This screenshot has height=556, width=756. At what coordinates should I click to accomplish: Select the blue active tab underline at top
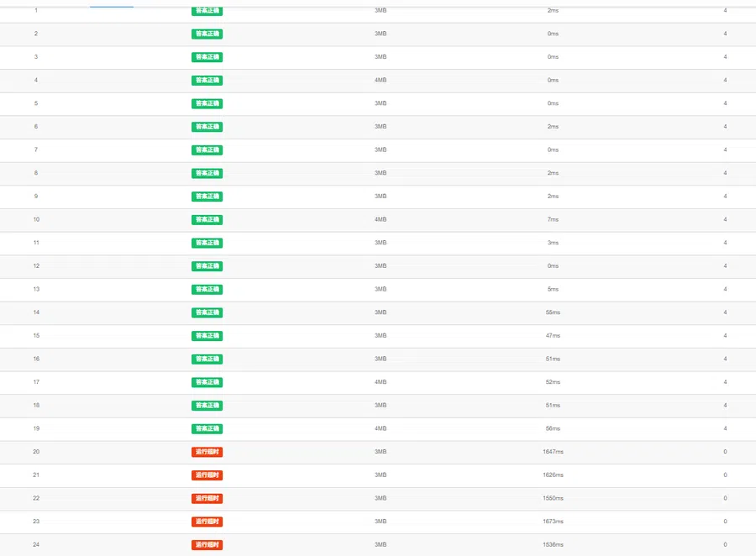point(112,7)
